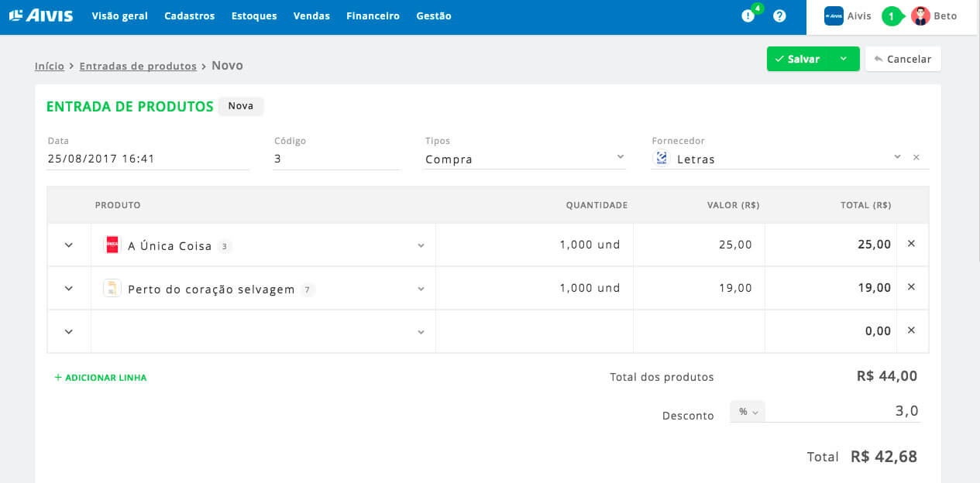Click the Nova status badge
This screenshot has width=980, height=483.
pos(241,106)
